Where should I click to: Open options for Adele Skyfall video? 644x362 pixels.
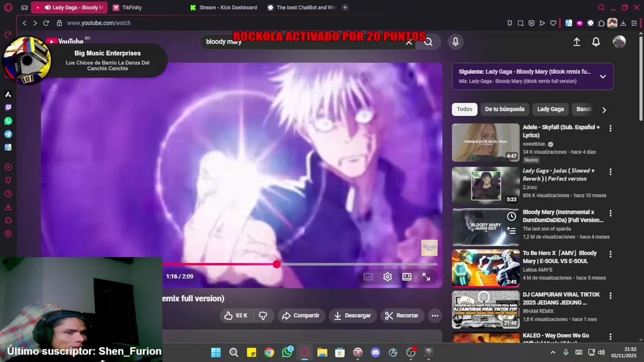(610, 129)
